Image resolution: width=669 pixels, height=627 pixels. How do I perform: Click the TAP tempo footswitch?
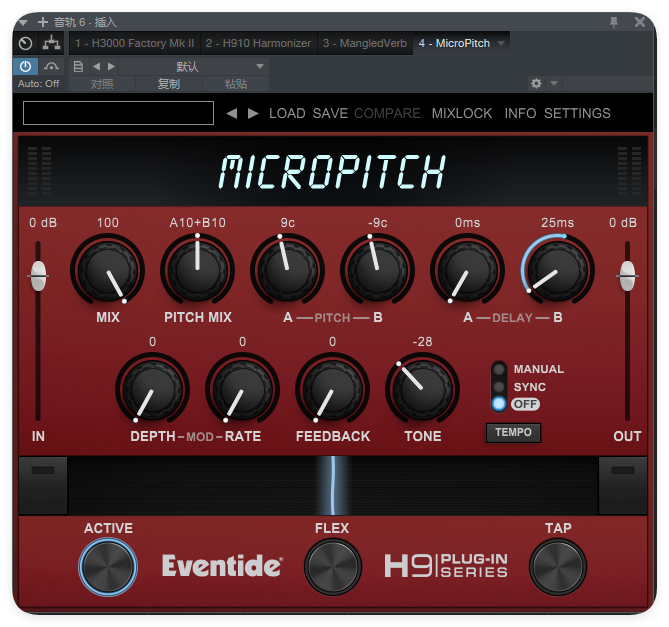click(x=558, y=567)
